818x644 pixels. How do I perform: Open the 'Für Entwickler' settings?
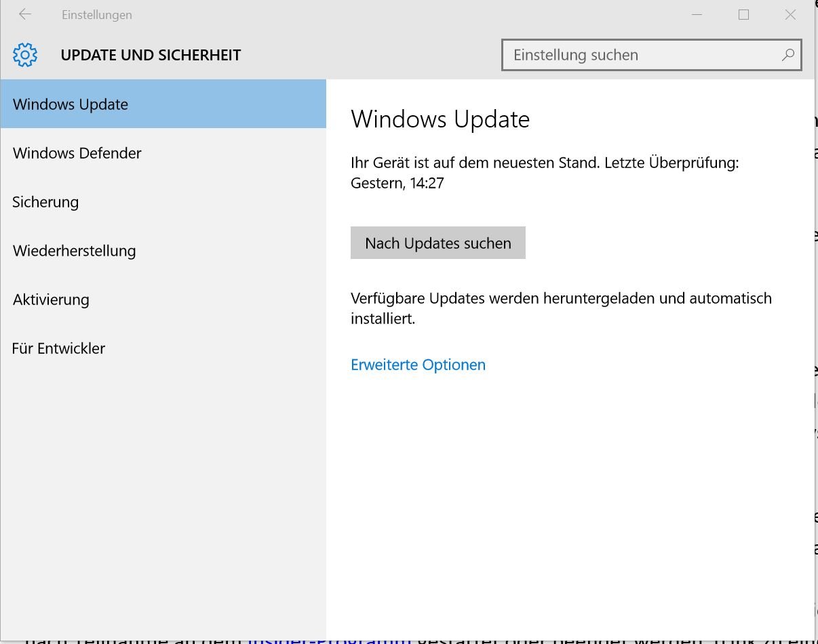click(59, 348)
